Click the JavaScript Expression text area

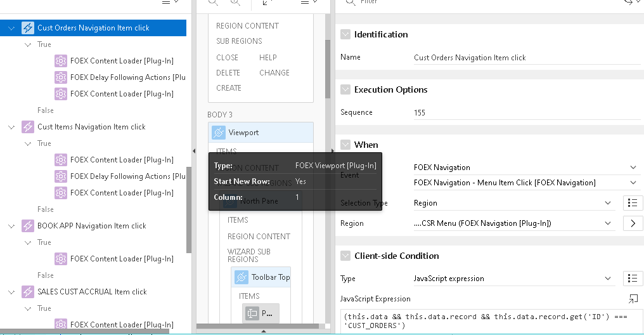coord(491,321)
